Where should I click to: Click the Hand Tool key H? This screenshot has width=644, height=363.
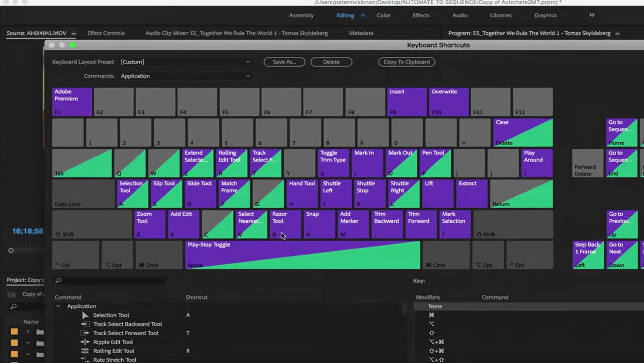302,194
